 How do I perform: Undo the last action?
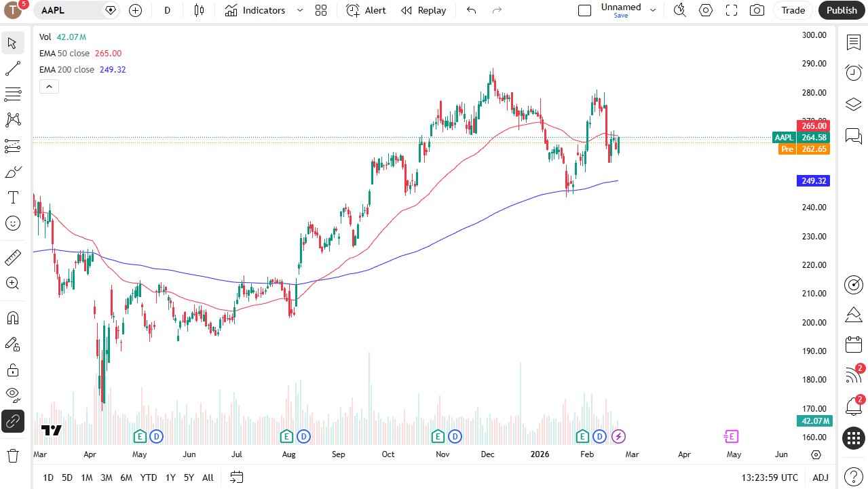[x=472, y=10]
